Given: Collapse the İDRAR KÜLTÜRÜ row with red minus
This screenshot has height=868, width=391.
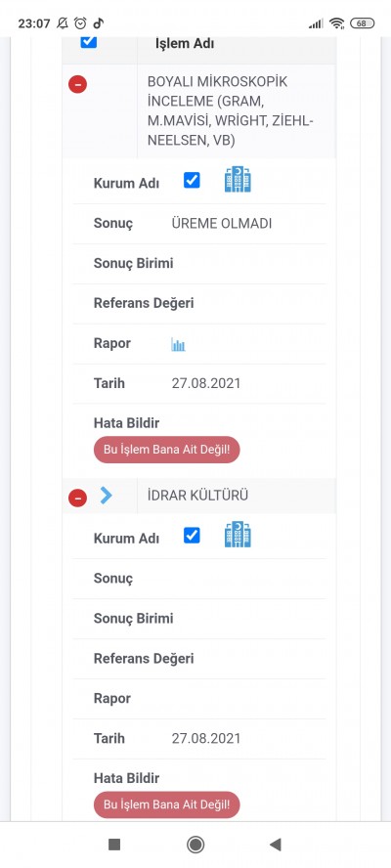Looking at the screenshot, I should click(77, 498).
